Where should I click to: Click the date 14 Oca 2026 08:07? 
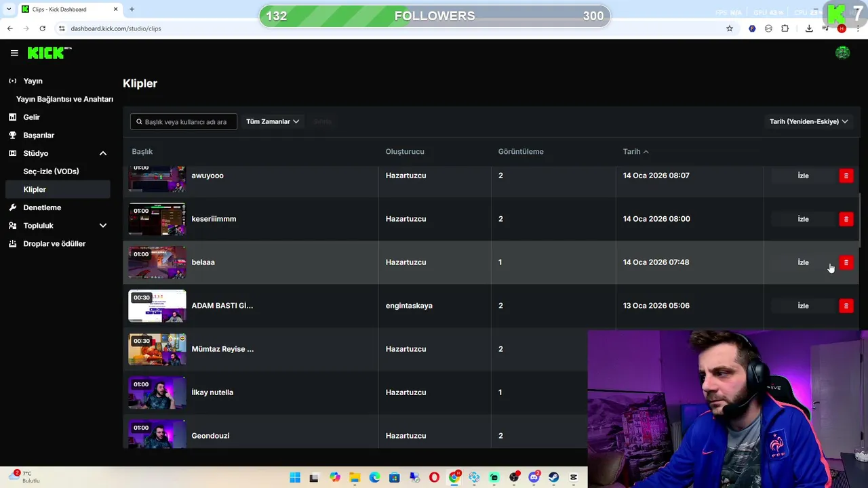pyautogui.click(x=656, y=176)
